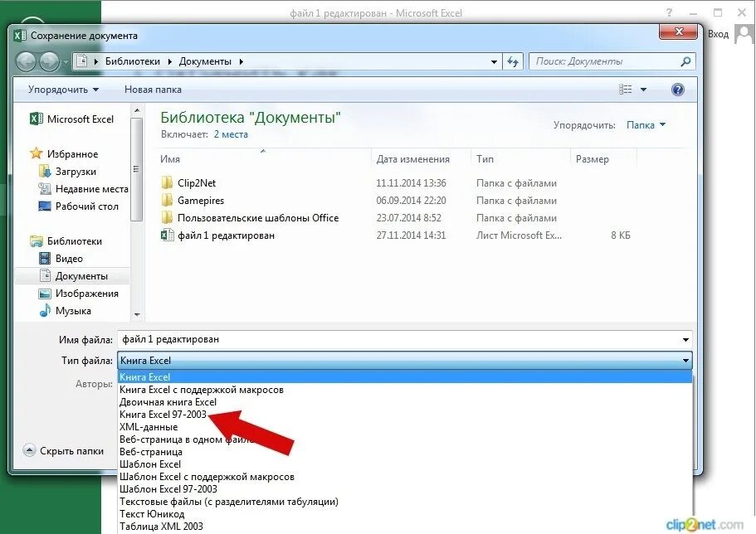
Task: Click the Рабочий стол icon
Action: 44,206
